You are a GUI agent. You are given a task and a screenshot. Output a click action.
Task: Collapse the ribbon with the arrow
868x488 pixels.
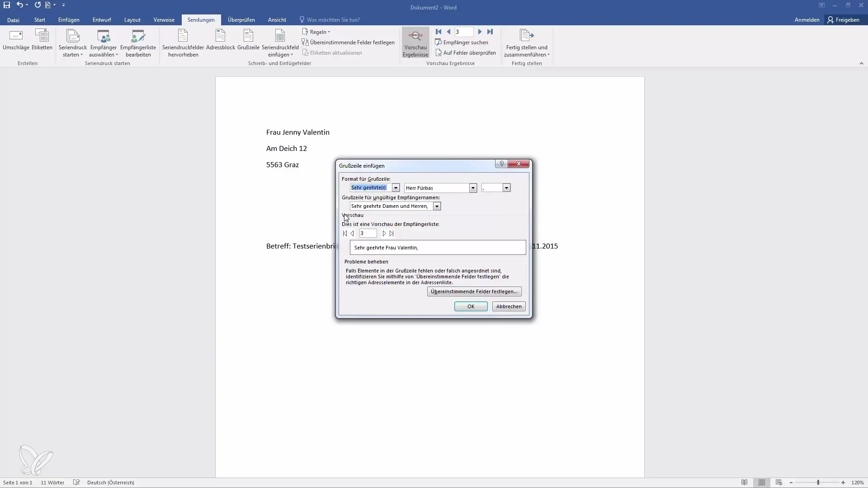tap(861, 64)
